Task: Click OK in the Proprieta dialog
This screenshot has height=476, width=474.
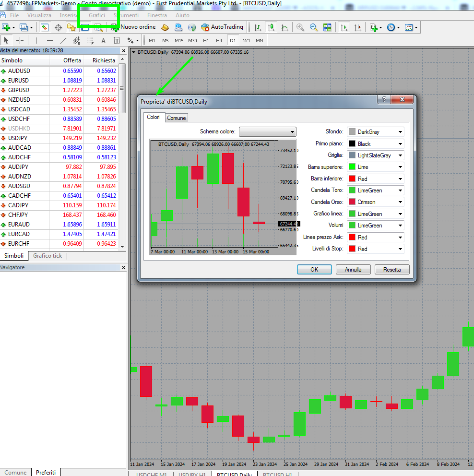Action: (x=314, y=270)
